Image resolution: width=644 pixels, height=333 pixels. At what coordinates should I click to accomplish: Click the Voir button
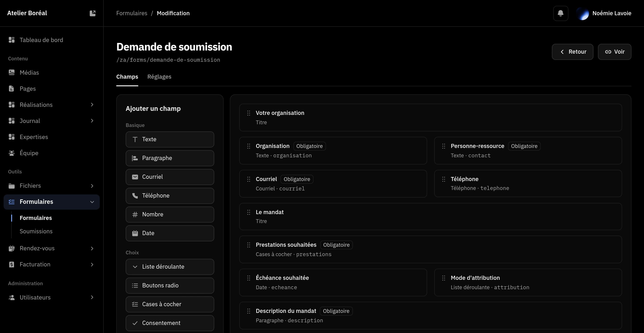tap(614, 52)
